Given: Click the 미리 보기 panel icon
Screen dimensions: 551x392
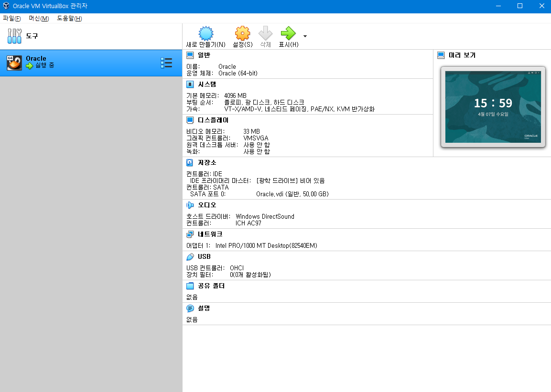Looking at the screenshot, I should (441, 55).
